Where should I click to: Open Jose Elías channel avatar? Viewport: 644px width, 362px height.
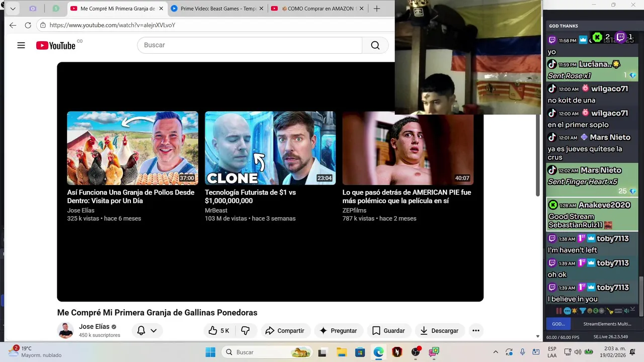point(66,330)
